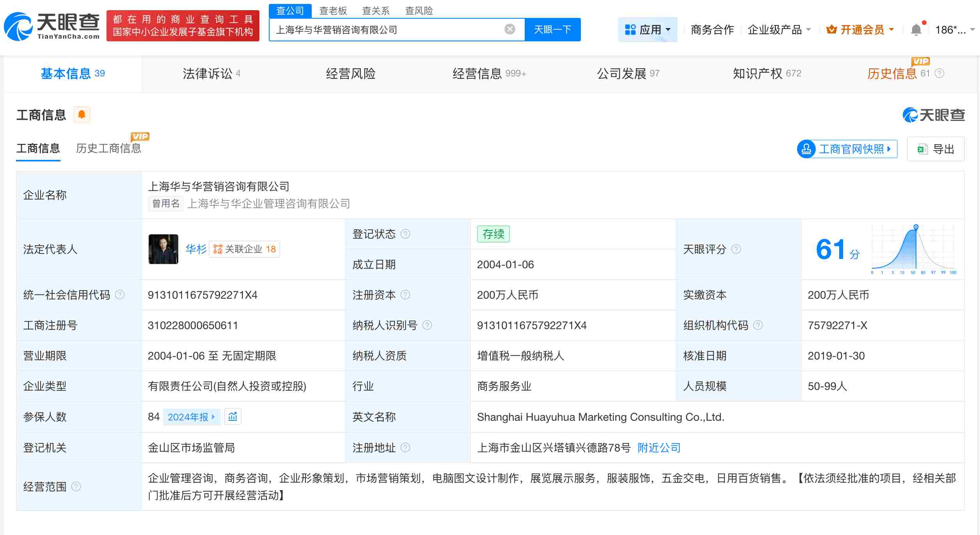Open the 关联企业 relations icon beside 华杉
The width and height of the screenshot is (980, 535).
tap(218, 249)
